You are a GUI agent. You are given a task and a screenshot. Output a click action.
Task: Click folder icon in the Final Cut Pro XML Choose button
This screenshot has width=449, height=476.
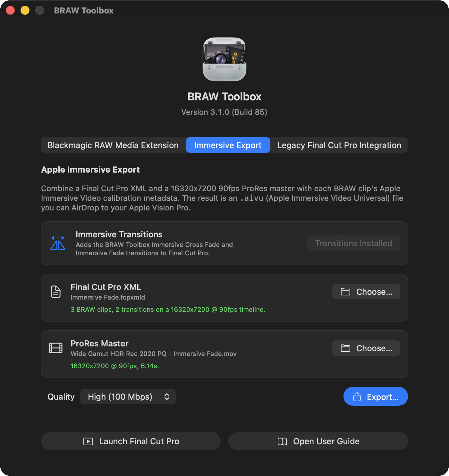(x=345, y=292)
